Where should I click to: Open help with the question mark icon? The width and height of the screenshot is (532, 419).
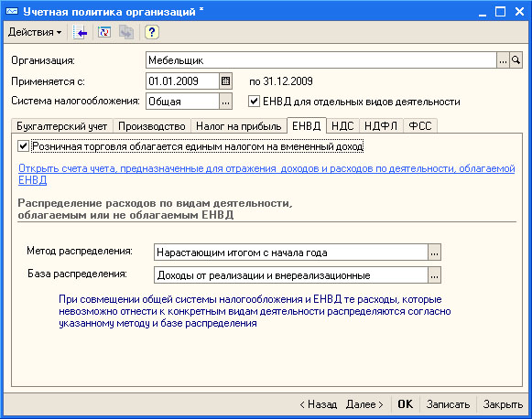[152, 33]
